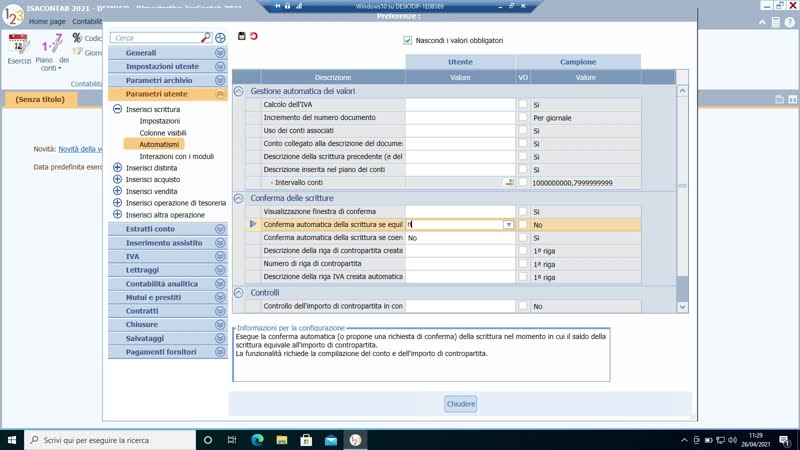Image resolution: width=800 pixels, height=450 pixels.
Task: Click the calculator icon top right
Action: pos(776,22)
